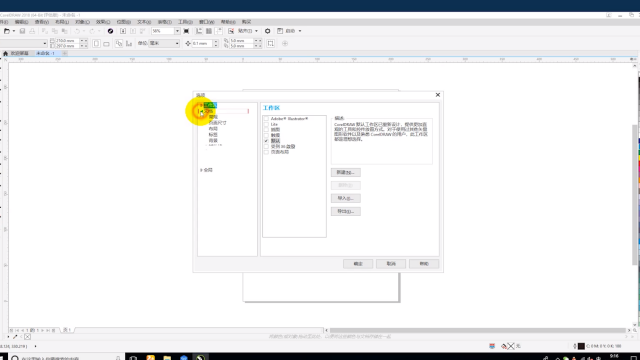Screen dimensions: 640x360
Task: Tick the Adobe Illustrator workspace checkbox
Action: tap(266, 119)
